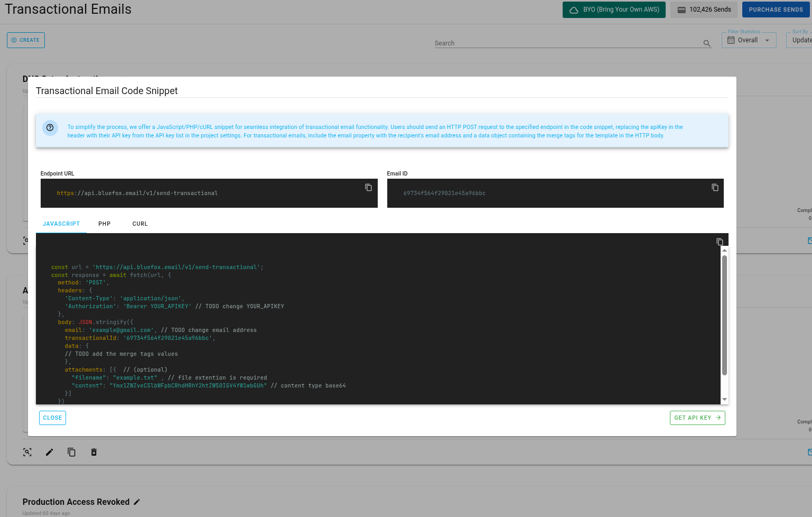This screenshot has width=812, height=517.
Task: Delete the template via the trash icon
Action: coord(94,452)
